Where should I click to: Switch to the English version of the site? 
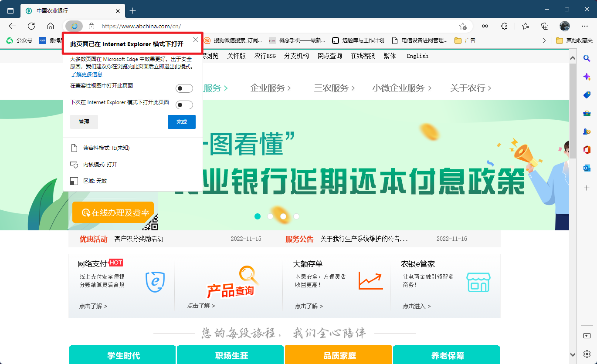pyautogui.click(x=417, y=56)
